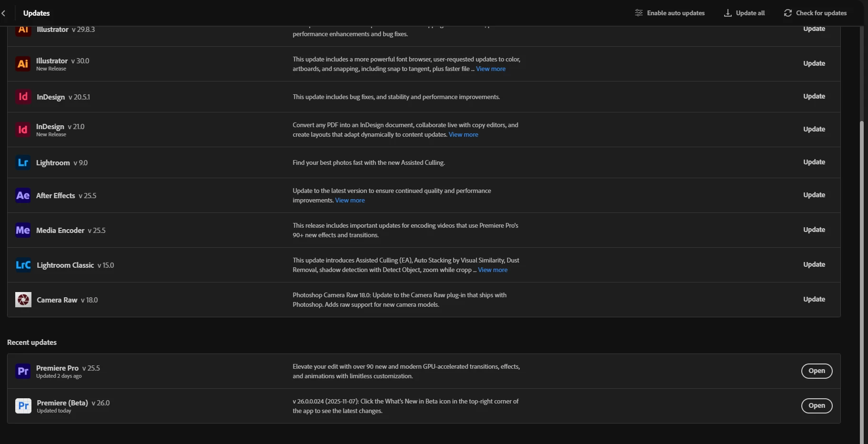Click the Premiere Pro 'Elevate your edit' description
Screen dimensions: 868x444
pos(406,372)
